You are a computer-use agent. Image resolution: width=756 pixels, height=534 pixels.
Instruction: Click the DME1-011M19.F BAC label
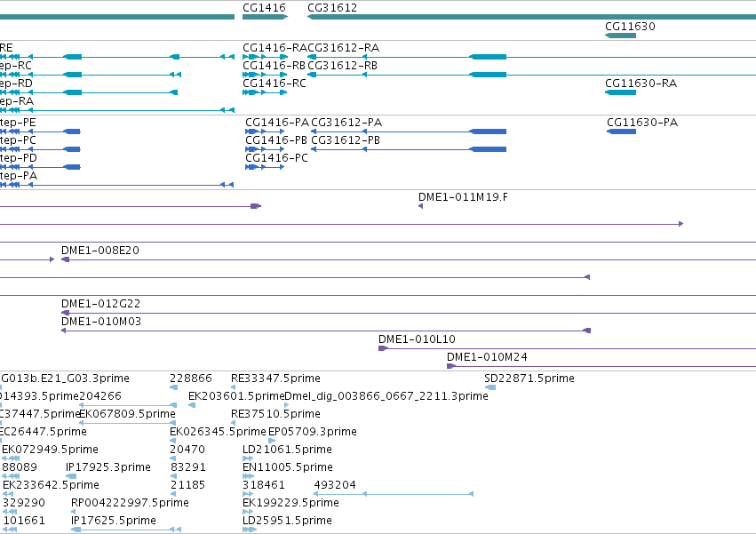coord(463,197)
